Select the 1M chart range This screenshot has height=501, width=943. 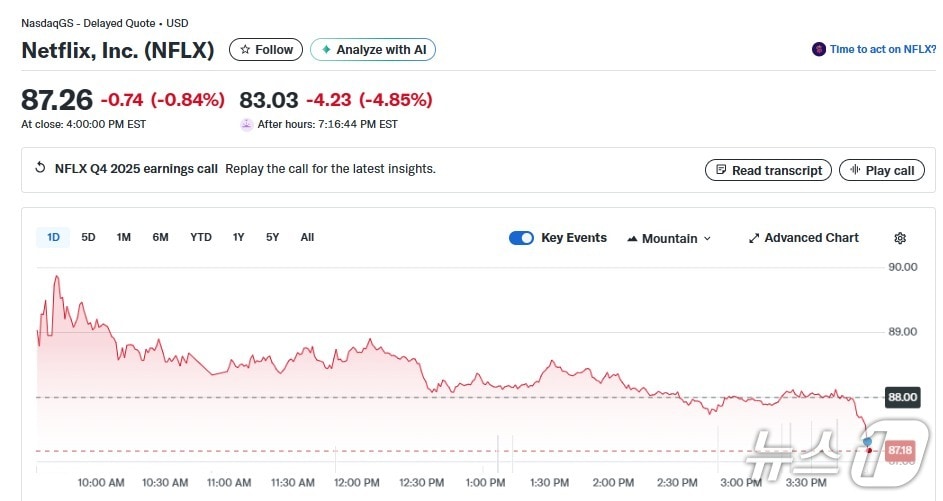[124, 237]
